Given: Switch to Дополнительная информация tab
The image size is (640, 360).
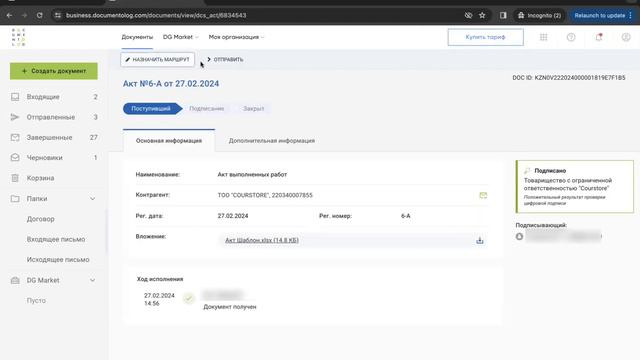Looking at the screenshot, I should tap(271, 140).
